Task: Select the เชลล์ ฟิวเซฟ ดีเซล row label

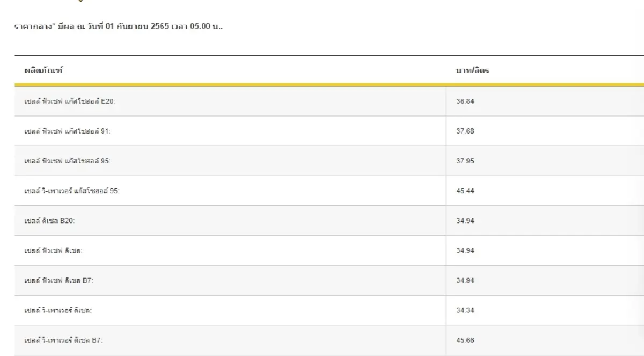Action: click(54, 251)
